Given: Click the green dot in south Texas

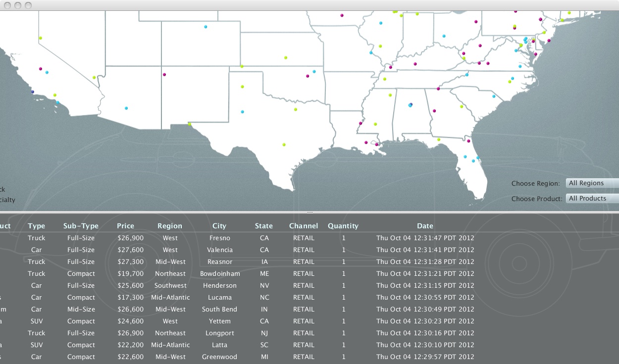Looking at the screenshot, I should [284, 145].
